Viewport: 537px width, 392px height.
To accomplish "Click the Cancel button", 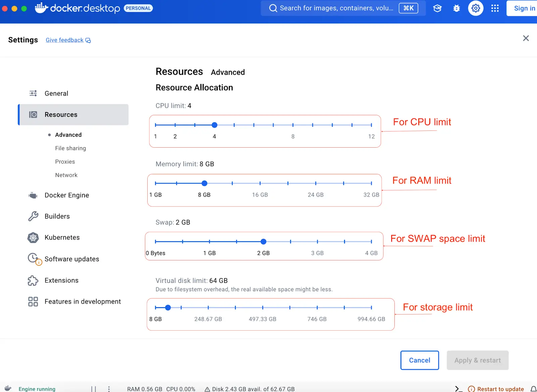I will click(419, 360).
